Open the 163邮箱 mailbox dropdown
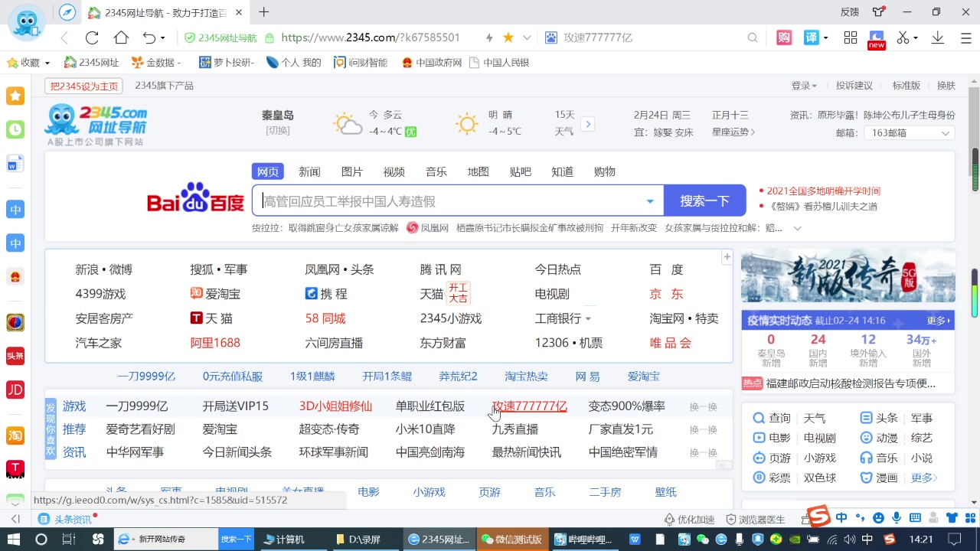The image size is (980, 551). [x=910, y=133]
